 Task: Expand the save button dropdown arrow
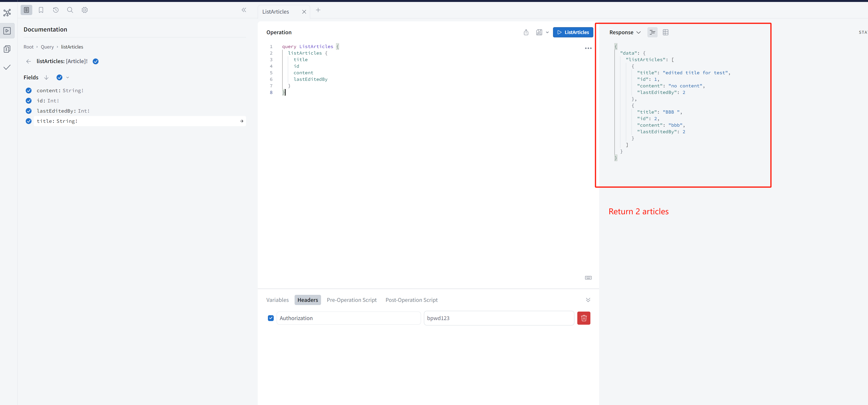coord(547,32)
